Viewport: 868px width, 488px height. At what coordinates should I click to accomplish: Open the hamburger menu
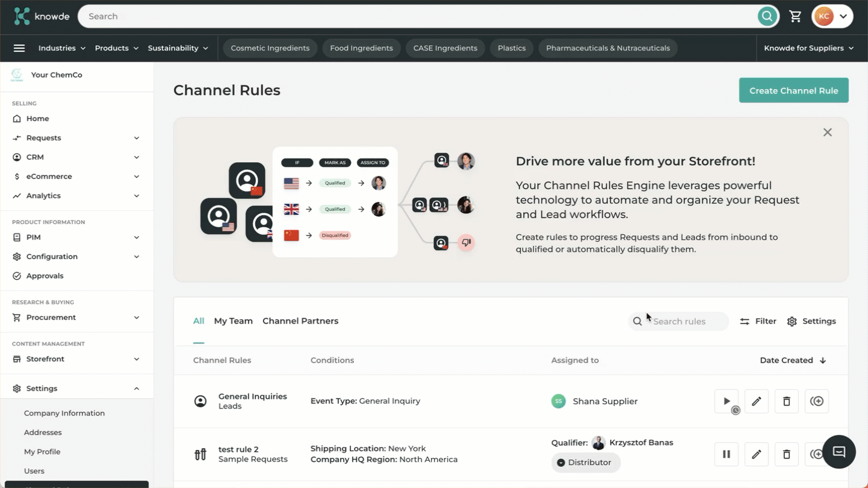pyautogui.click(x=19, y=48)
